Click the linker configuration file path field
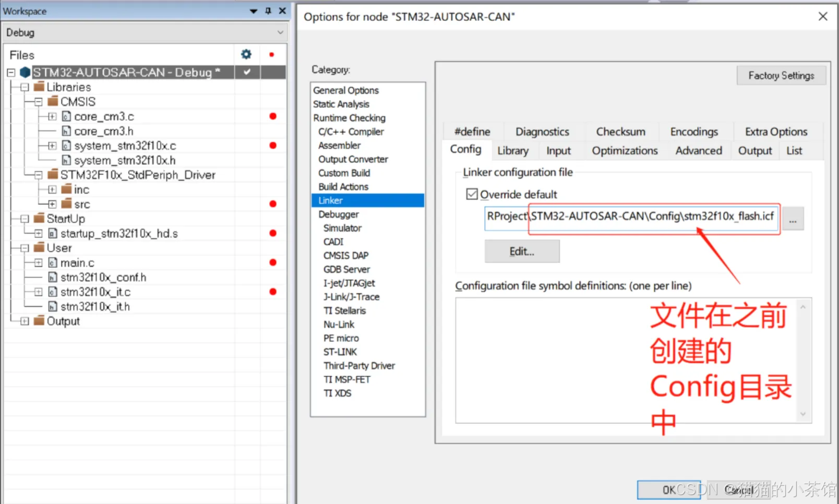Screen dimensions: 839x504 [x=631, y=219]
